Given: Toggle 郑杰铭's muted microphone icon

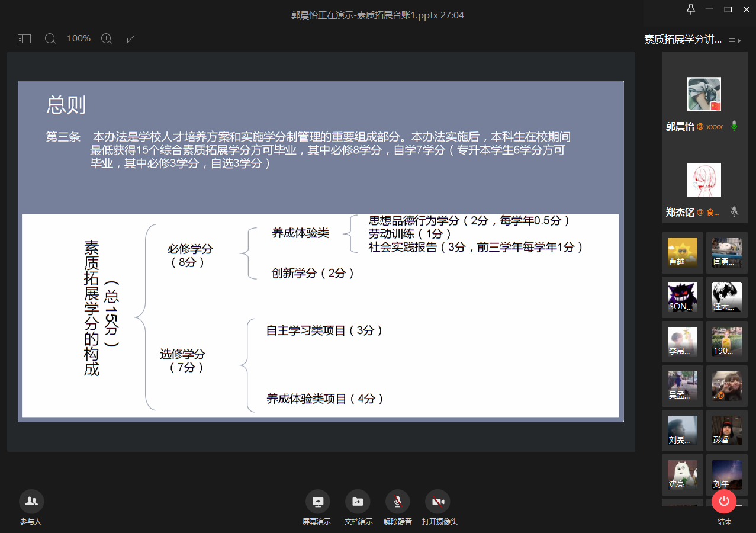Looking at the screenshot, I should 734,211.
